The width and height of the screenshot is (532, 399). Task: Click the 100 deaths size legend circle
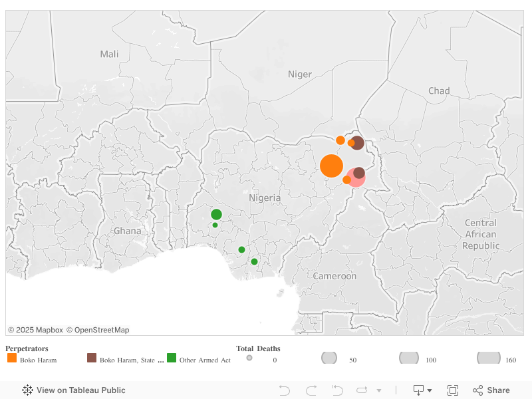coord(408,358)
